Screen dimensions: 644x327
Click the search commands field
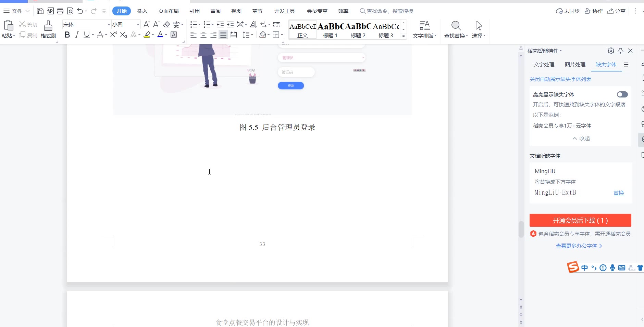[x=386, y=11]
